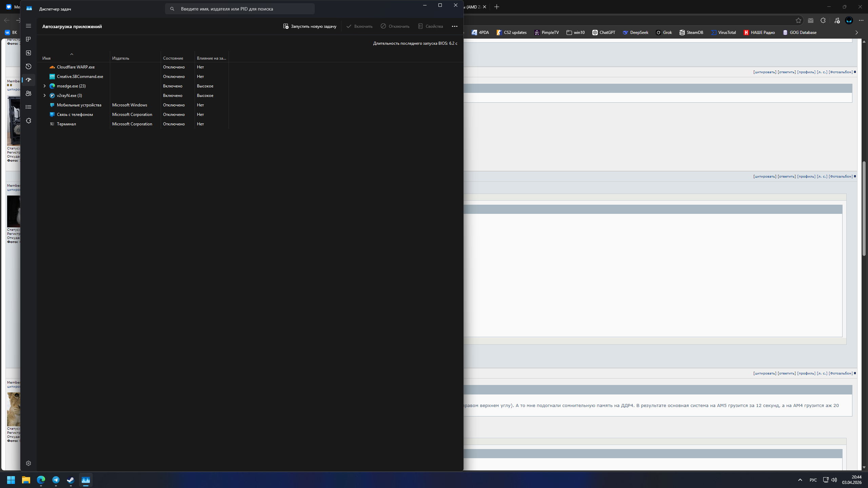
Task: Open the Details page list icon
Action: (28, 107)
